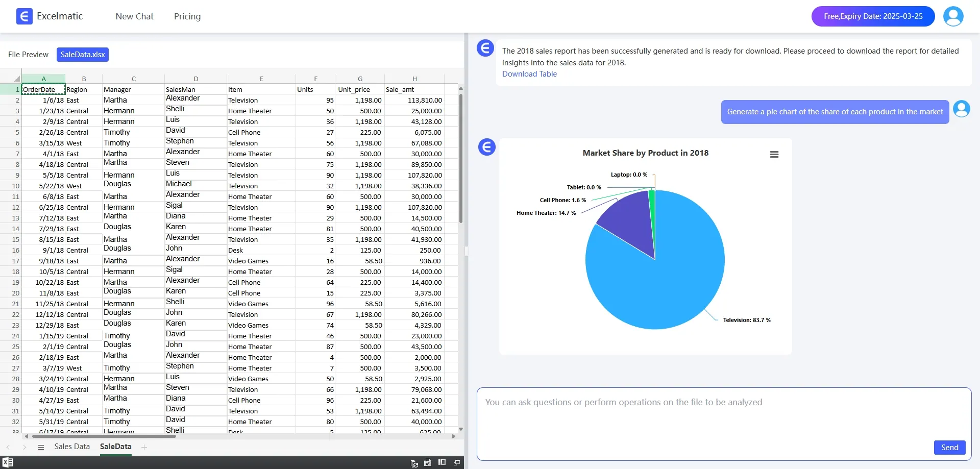Image resolution: width=980 pixels, height=469 pixels.
Task: Open the sheet list menu icon
Action: click(41, 447)
